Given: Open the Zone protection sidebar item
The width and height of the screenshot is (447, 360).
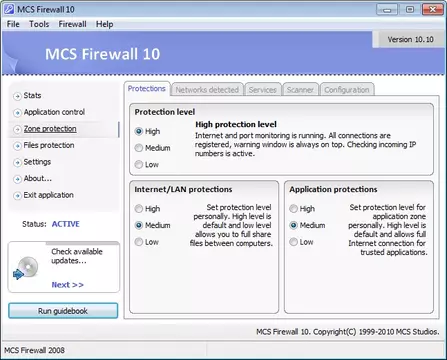Looking at the screenshot, I should 50,129.
